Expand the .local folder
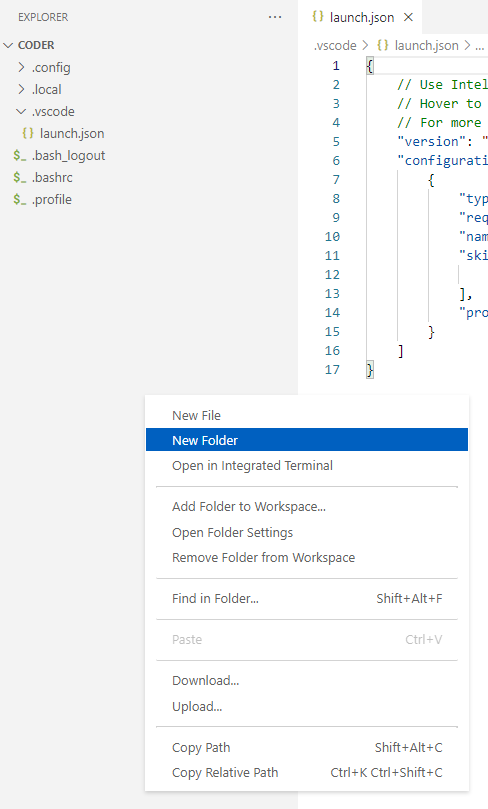The width and height of the screenshot is (488, 809). point(21,89)
